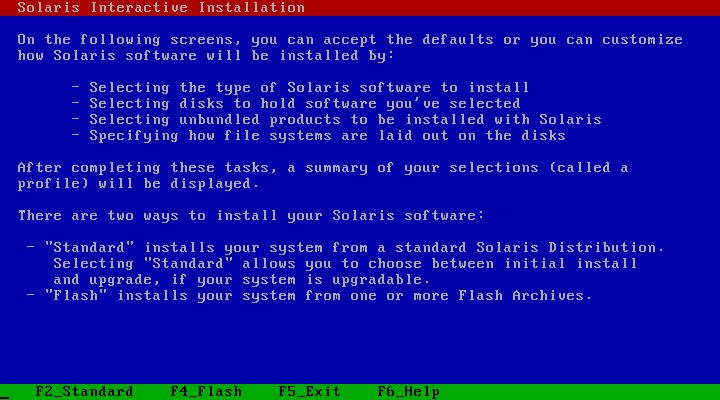Viewport: 720px width, 400px height.
Task: Click the blinking cursor in green bar
Action: point(5,398)
